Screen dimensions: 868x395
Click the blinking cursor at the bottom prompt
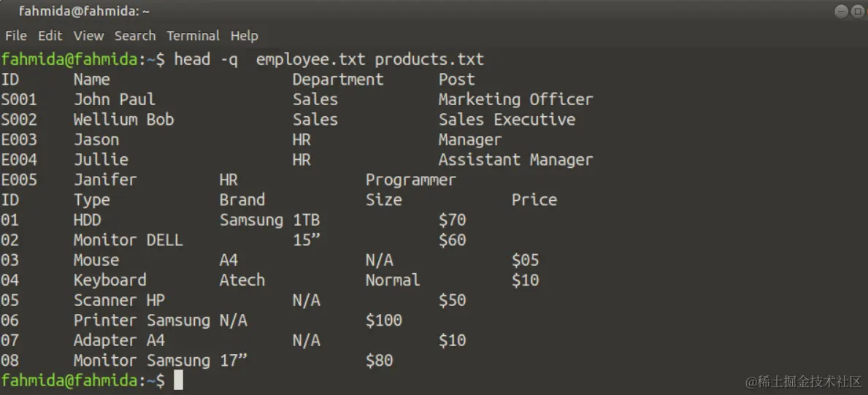click(178, 380)
